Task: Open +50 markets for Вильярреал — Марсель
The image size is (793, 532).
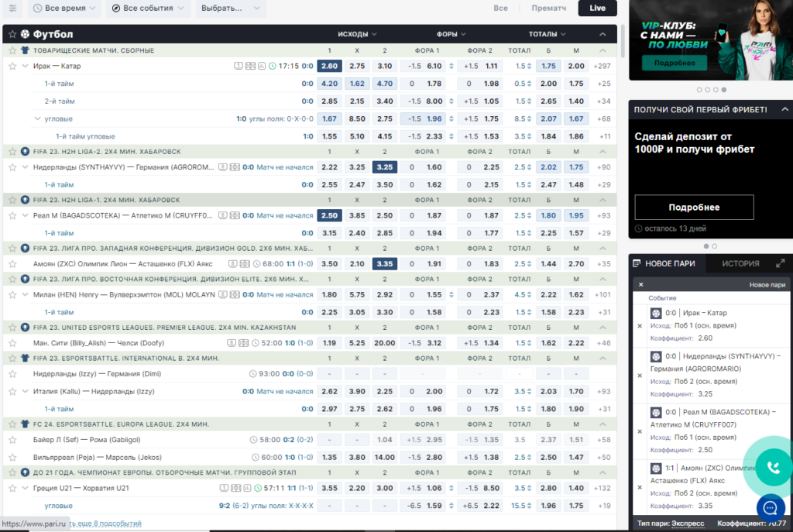Action: [x=603, y=457]
